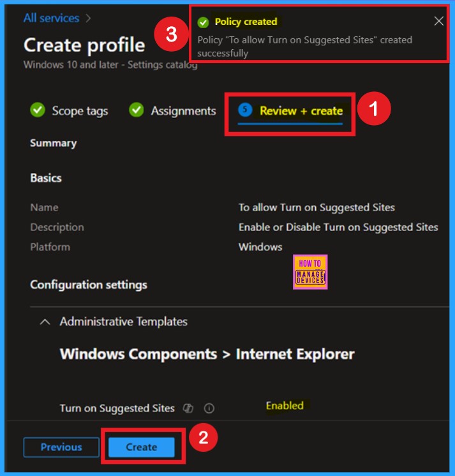Click the Create button
Viewport: 455px width, 476px height.
tap(142, 447)
